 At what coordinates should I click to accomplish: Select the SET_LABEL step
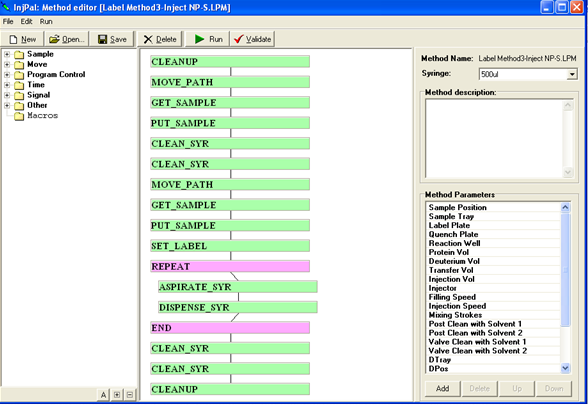pos(230,246)
